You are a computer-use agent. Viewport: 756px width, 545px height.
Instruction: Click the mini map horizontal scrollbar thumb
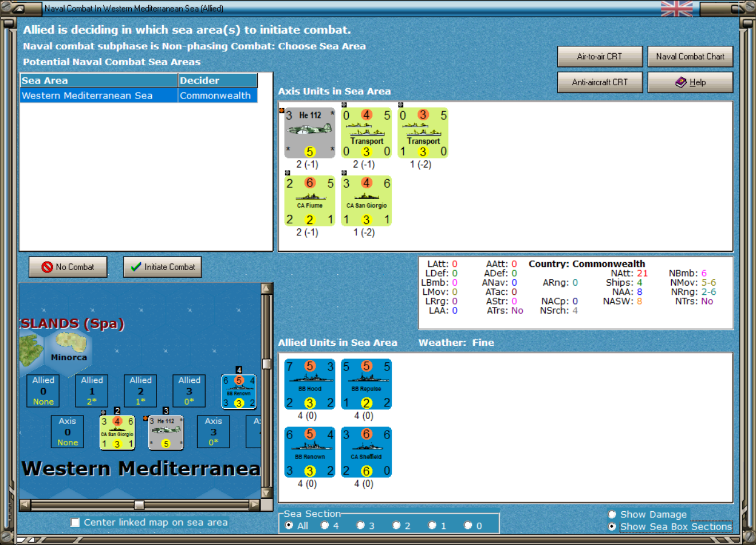pos(139,504)
